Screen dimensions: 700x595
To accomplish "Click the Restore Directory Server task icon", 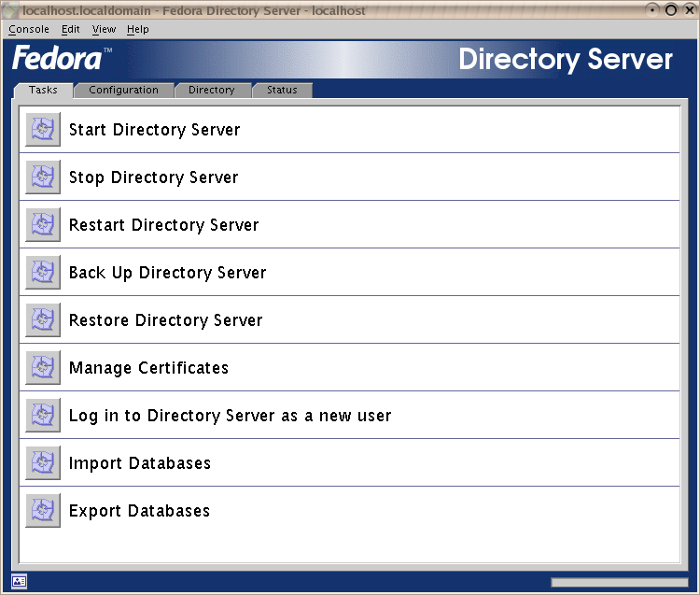I will coord(43,320).
